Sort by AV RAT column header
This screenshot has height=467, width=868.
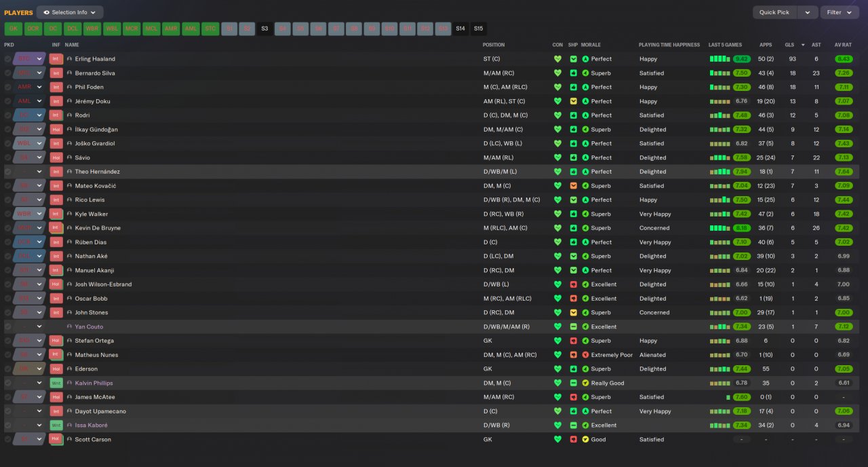[844, 45]
